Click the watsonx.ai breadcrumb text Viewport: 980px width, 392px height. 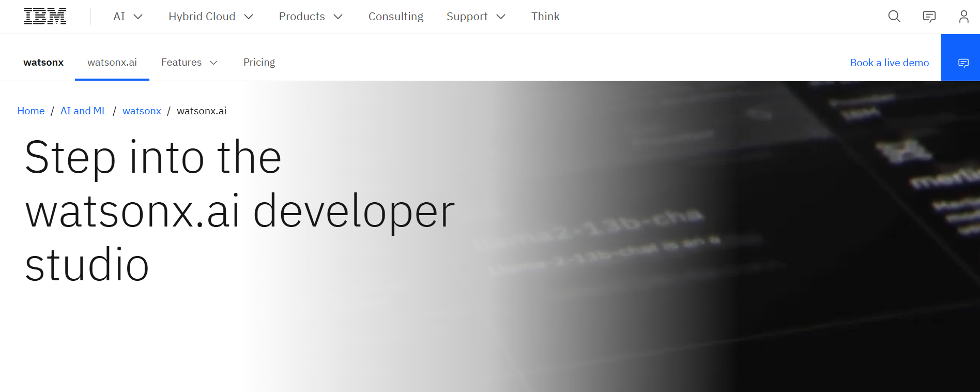pos(202,111)
